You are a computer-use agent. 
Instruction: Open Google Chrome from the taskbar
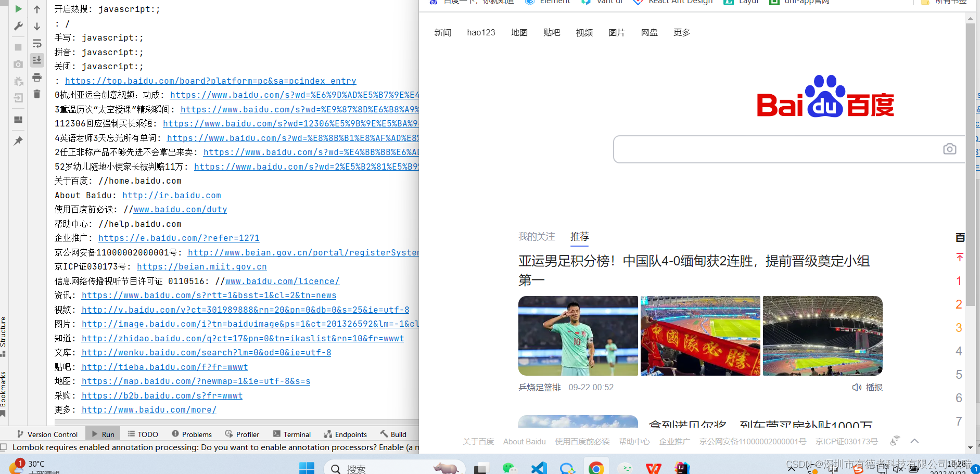pos(596,468)
